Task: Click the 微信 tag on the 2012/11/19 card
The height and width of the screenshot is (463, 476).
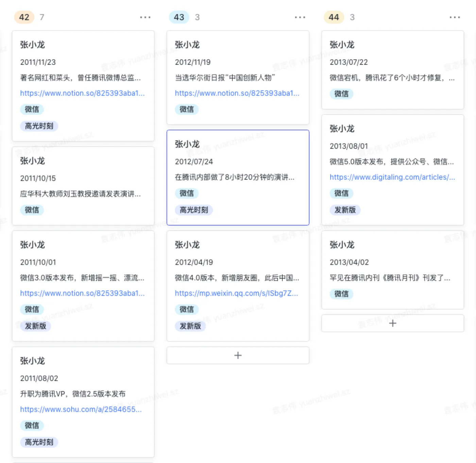Action: [187, 109]
